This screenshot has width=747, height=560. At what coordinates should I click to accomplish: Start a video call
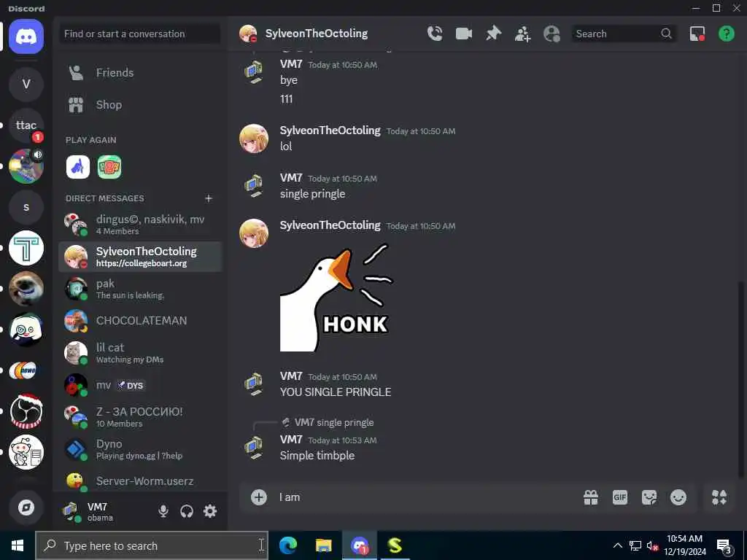point(463,34)
